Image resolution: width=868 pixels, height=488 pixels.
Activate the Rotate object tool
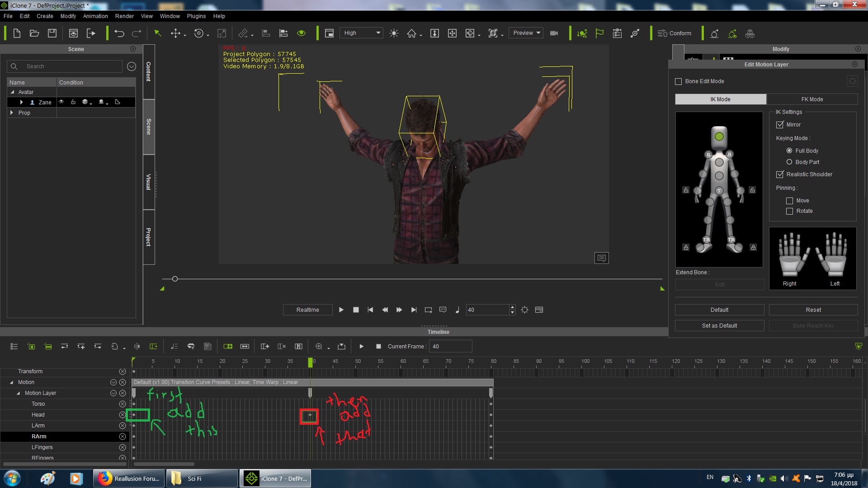198,33
